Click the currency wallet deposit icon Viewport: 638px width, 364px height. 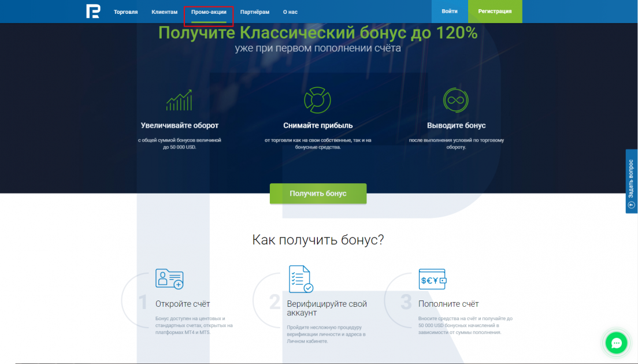[x=432, y=280]
